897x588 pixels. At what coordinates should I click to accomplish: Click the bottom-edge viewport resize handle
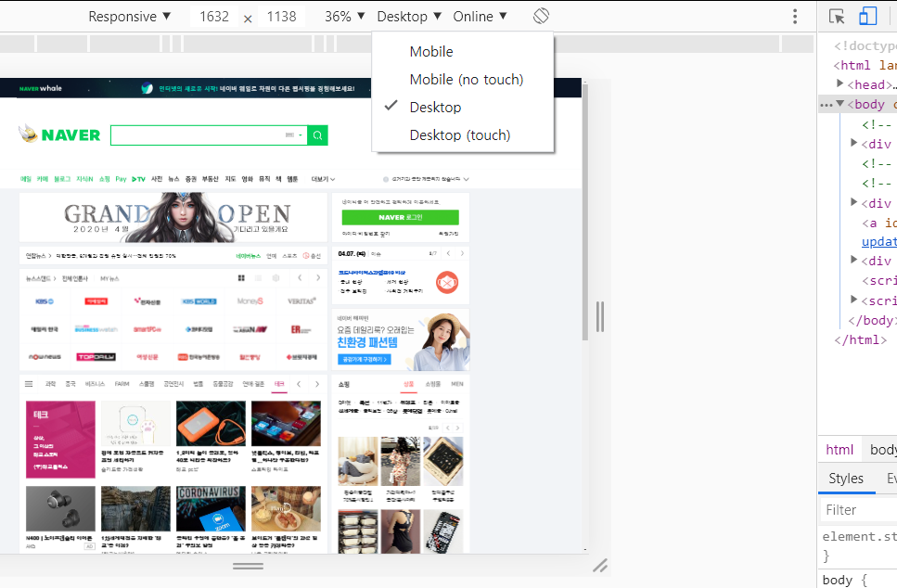click(249, 566)
